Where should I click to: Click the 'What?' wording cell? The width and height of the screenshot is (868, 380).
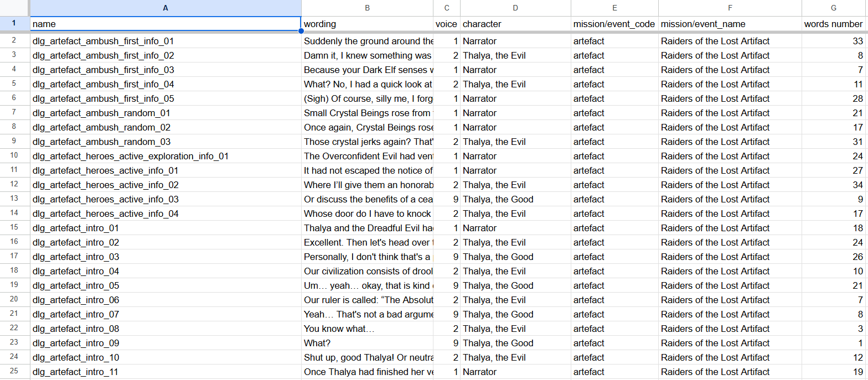(x=367, y=343)
